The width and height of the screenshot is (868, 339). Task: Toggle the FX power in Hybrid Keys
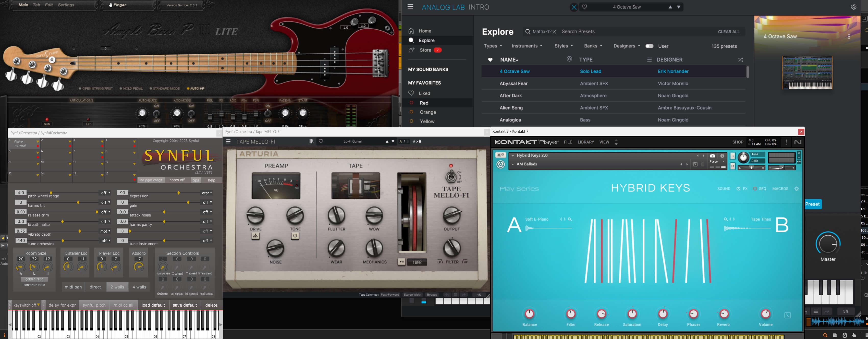(738, 189)
